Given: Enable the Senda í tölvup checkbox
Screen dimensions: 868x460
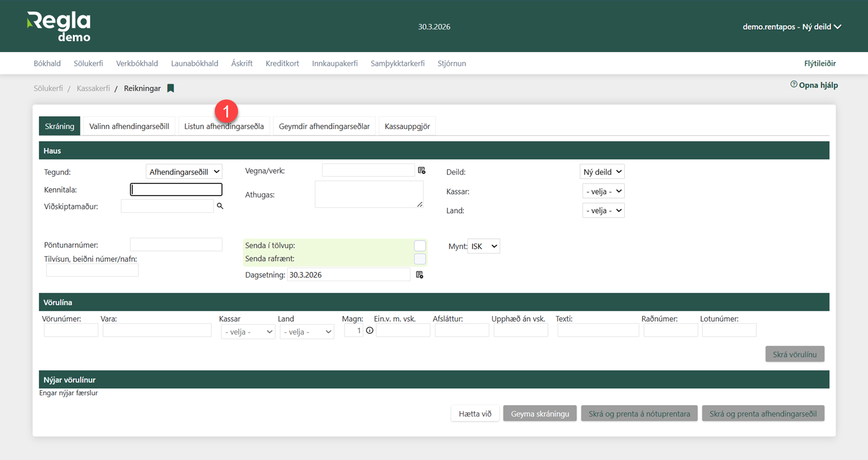Looking at the screenshot, I should 420,246.
